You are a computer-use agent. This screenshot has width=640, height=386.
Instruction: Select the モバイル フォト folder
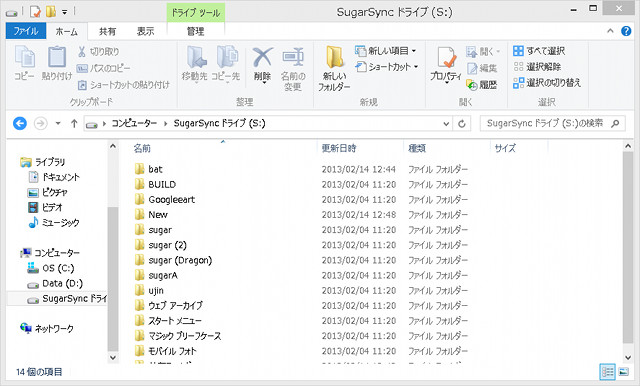click(165, 351)
